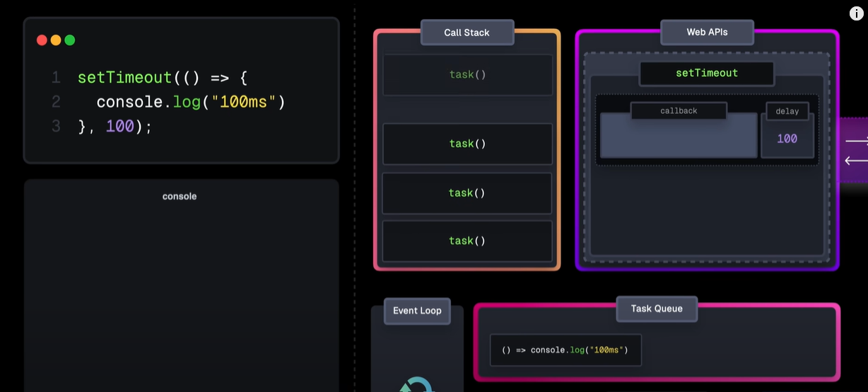Viewport: 868px width, 392px height.
Task: Click the Event Loop circular arrows icon
Action: (417, 385)
